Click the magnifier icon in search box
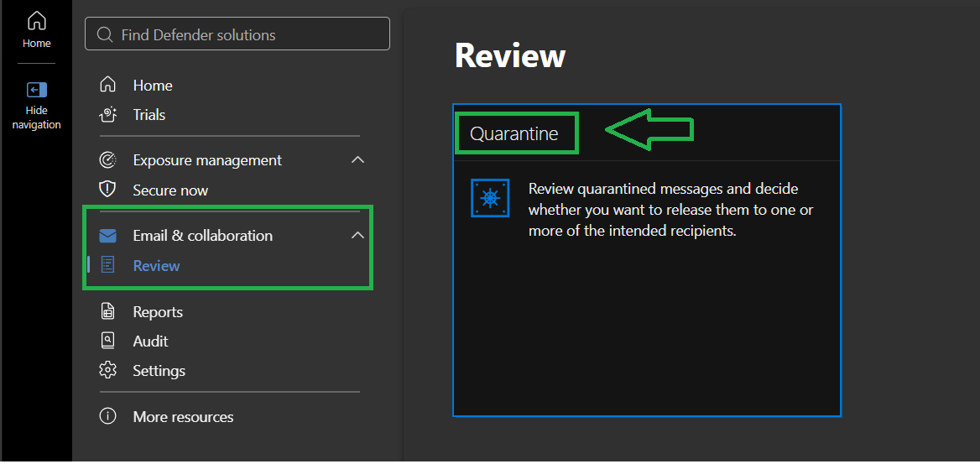This screenshot has height=464, width=980. click(105, 34)
